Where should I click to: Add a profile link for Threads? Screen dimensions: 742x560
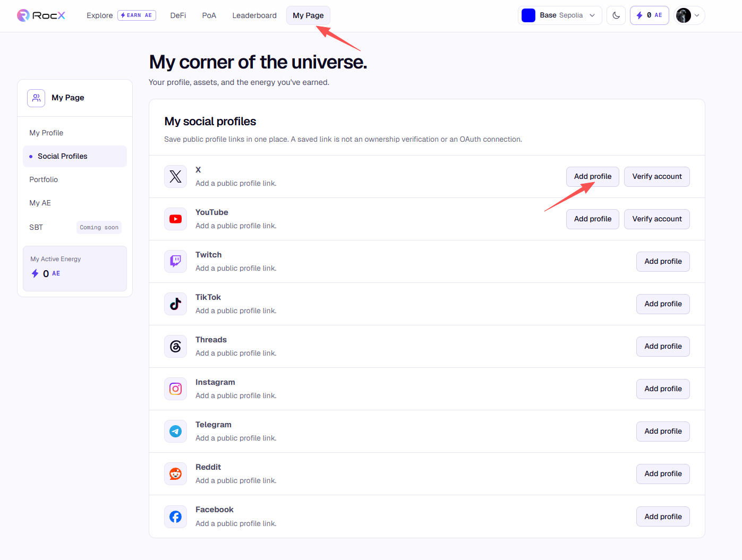663,347
